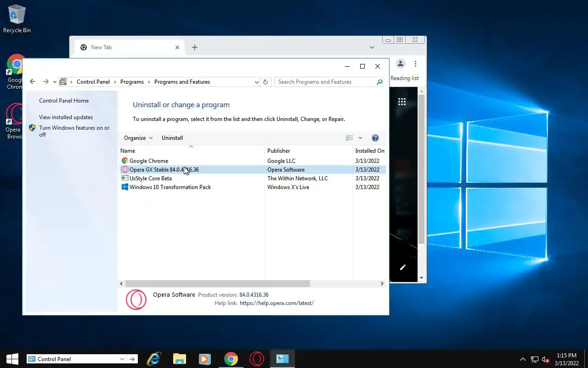Click the horizontal scrollbar thumb
Viewport: 588px width, 368px height.
click(218, 284)
